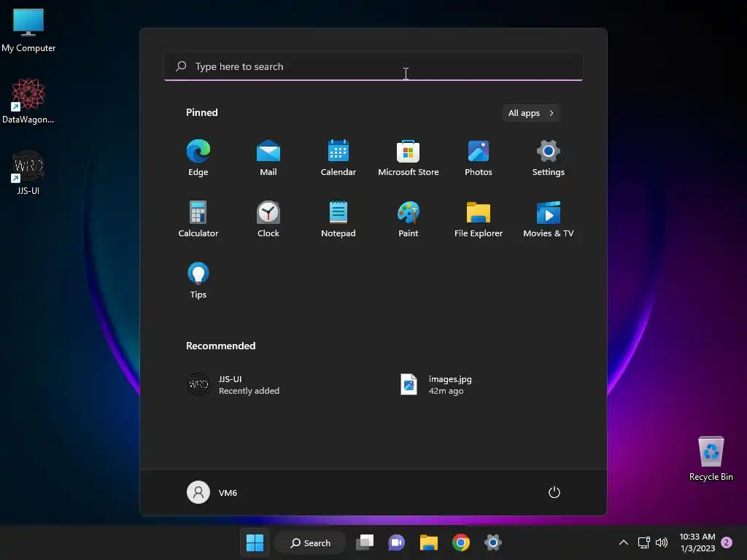Open the clock showing 10:33 AM
This screenshot has width=747, height=560.
[x=697, y=542]
